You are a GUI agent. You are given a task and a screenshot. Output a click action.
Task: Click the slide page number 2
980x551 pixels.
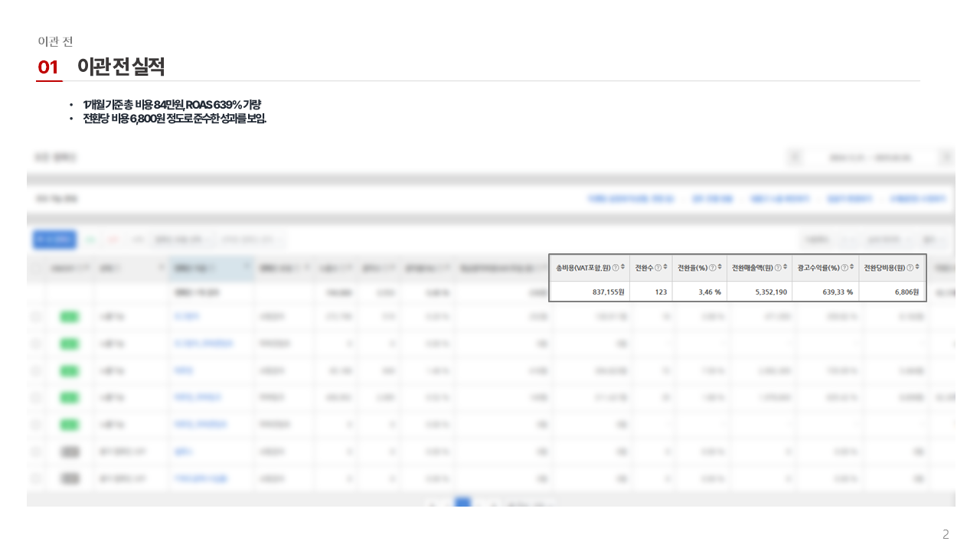946,534
